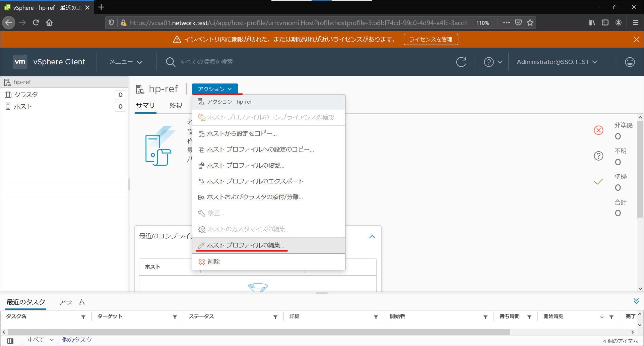Image resolution: width=644 pixels, height=346 pixels.
Task: Filter the ターゲット column
Action: click(175, 317)
